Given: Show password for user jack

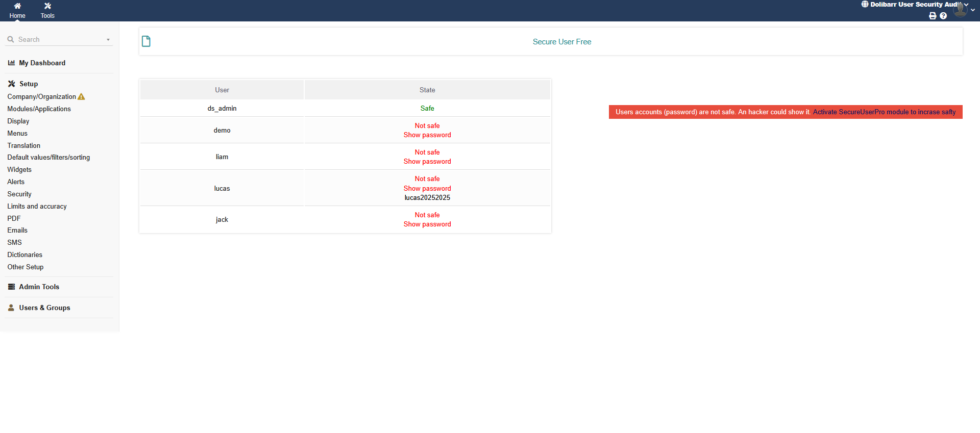Looking at the screenshot, I should (x=427, y=224).
